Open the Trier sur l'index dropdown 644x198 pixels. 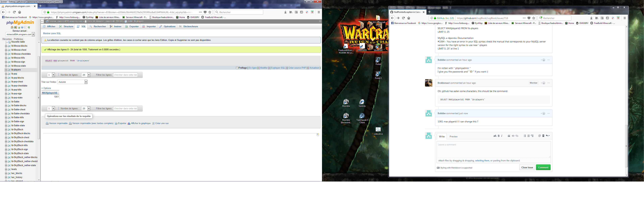click(x=72, y=82)
